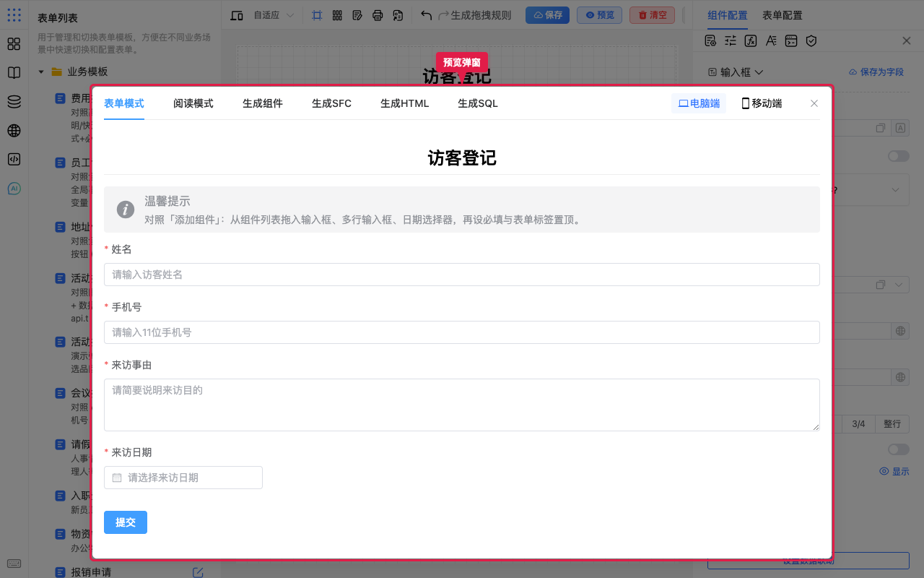924x578 pixels.
Task: Toggle the lower switch above 显示
Action: (x=899, y=449)
